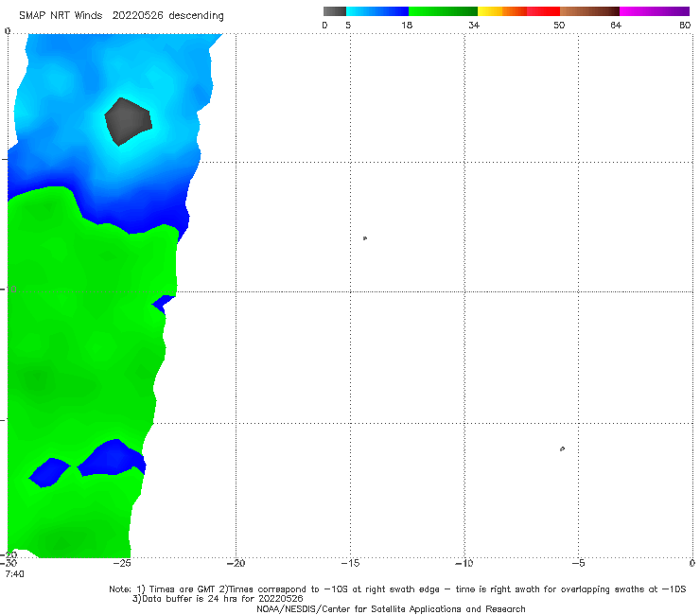Click the longitude axis label '-20'
Image resolution: width=700 pixels, height=615 pixels.
236,563
